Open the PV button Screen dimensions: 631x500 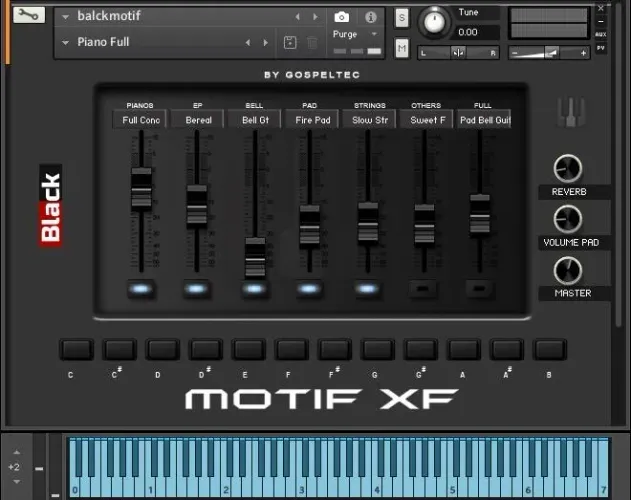tap(601, 48)
